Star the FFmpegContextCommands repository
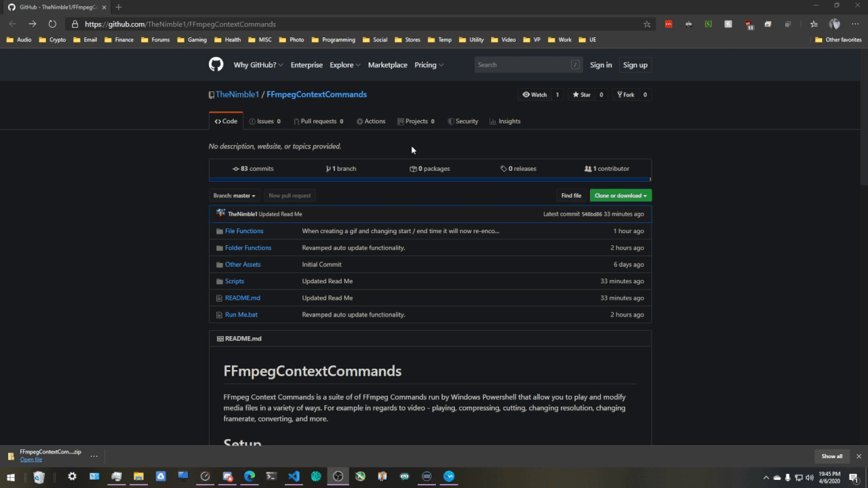 coord(581,95)
